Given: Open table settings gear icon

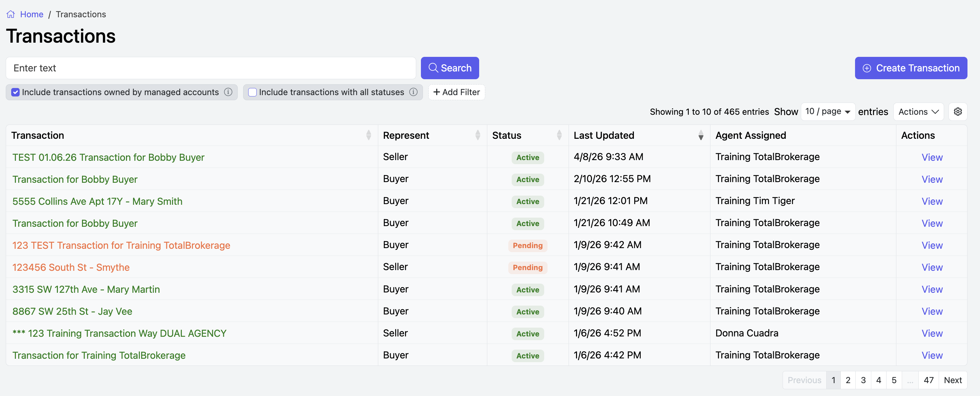Looking at the screenshot, I should [958, 111].
